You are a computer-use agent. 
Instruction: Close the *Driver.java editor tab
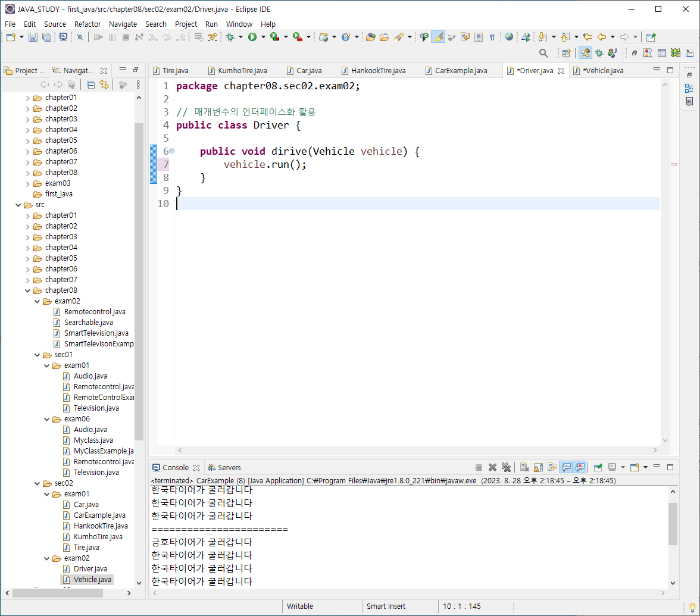[562, 70]
